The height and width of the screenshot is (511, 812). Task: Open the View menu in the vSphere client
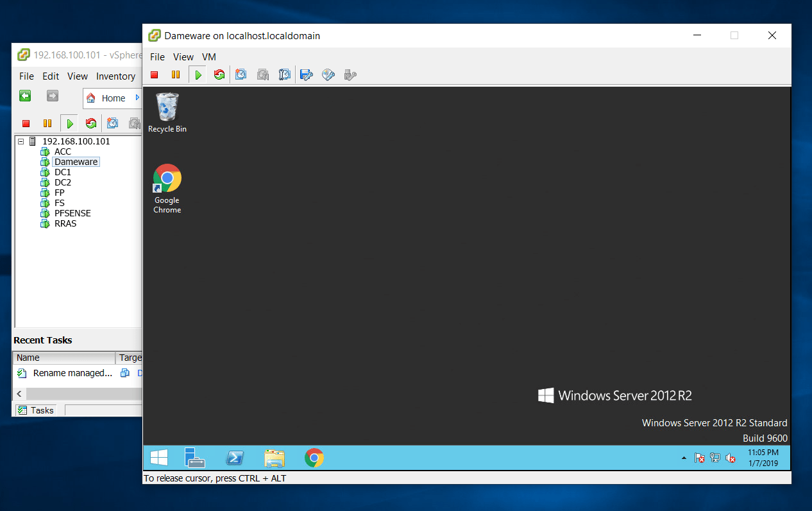78,76
